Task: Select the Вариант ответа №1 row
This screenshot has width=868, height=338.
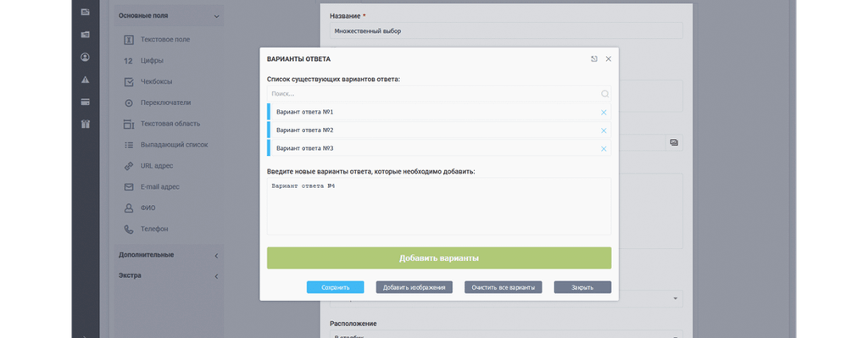Action: point(439,113)
